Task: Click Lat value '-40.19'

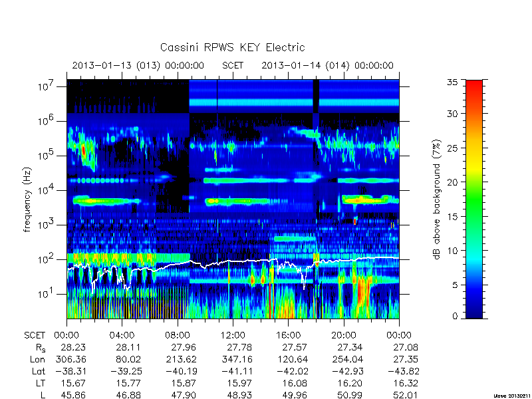Action: tap(180, 371)
